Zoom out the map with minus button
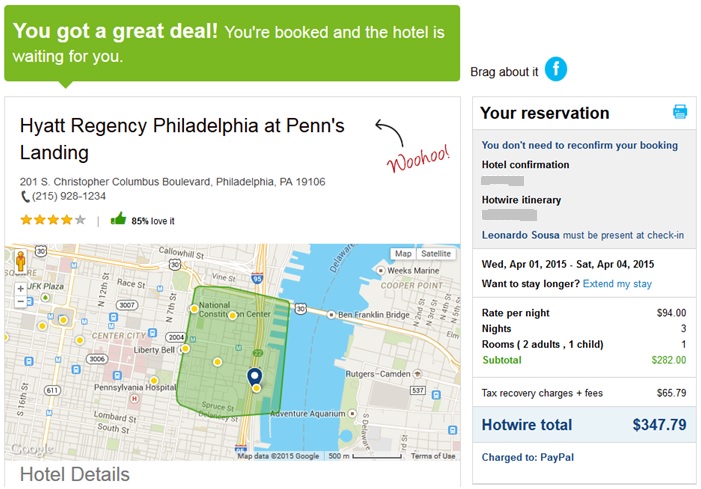 point(21,302)
